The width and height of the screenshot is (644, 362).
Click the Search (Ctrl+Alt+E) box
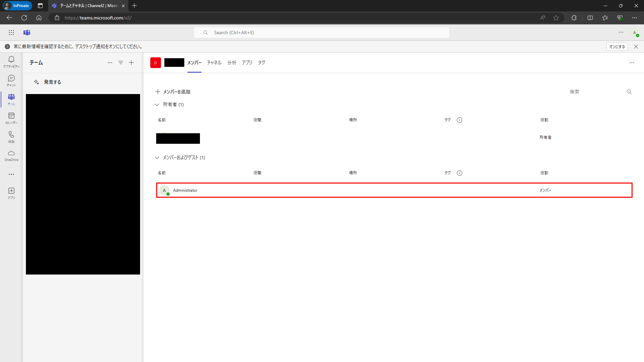[322, 32]
